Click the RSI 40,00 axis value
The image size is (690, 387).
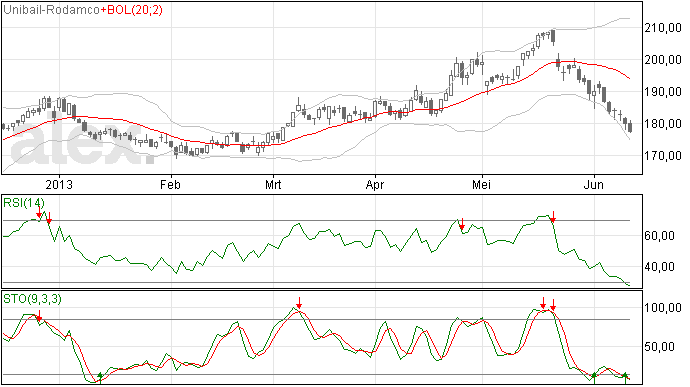point(659,267)
